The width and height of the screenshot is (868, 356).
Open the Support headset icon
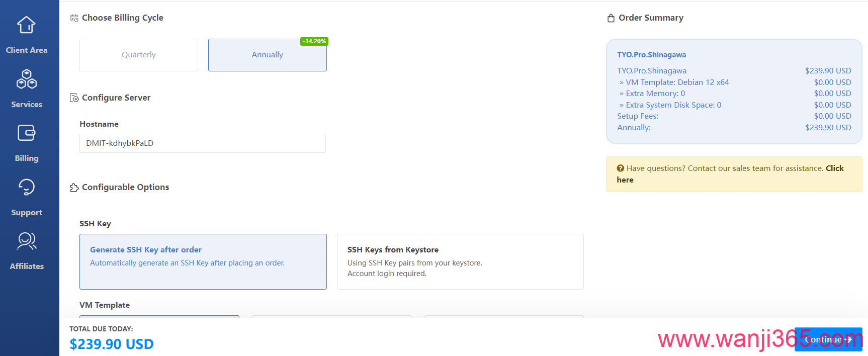pyautogui.click(x=27, y=187)
